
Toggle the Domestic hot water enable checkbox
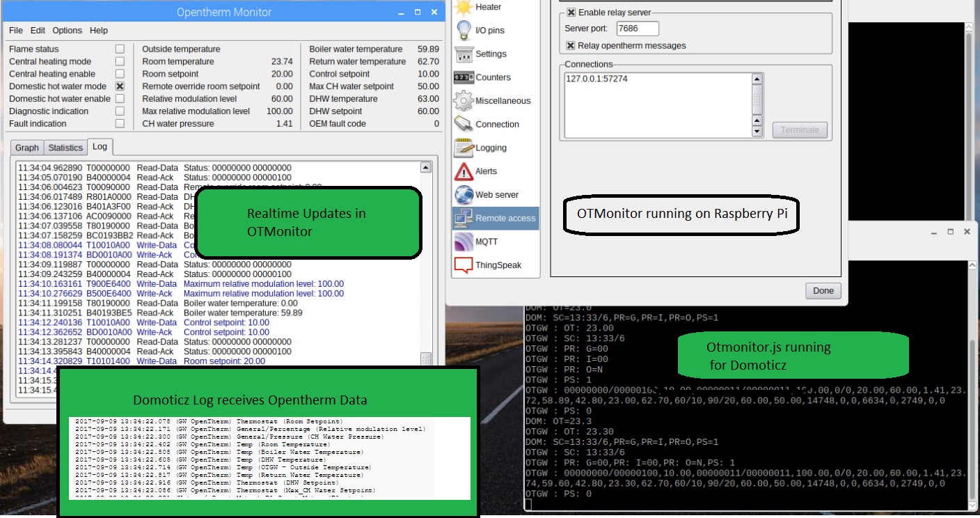tap(120, 99)
